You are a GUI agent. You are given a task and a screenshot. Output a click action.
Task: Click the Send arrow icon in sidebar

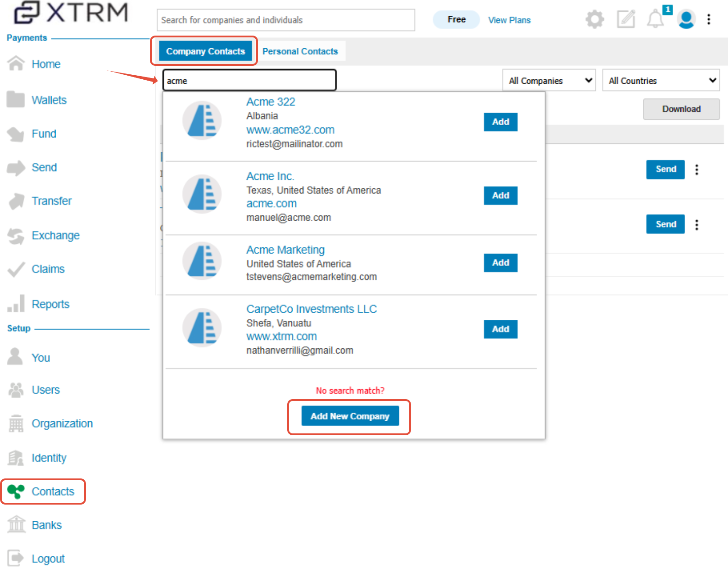pos(16,168)
